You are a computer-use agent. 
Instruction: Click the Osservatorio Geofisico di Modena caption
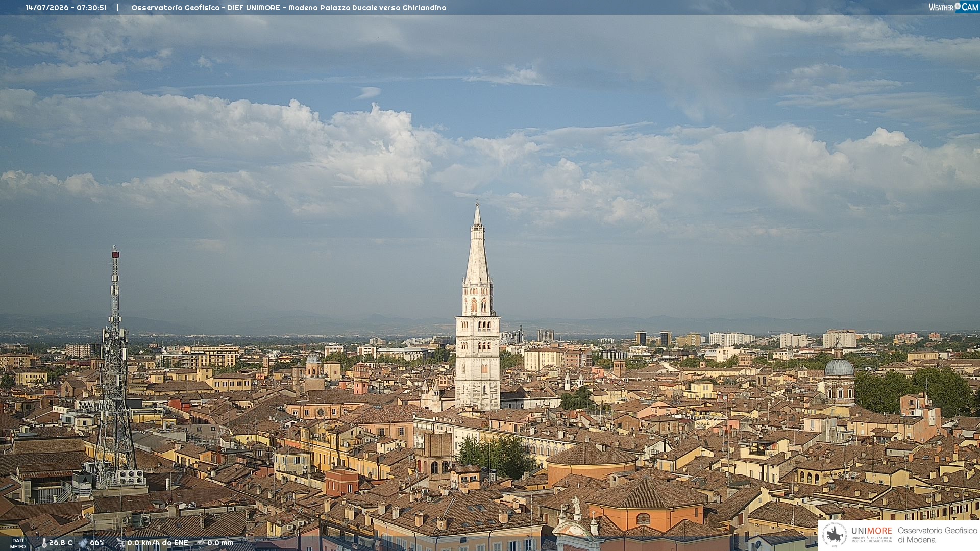[x=938, y=535]
